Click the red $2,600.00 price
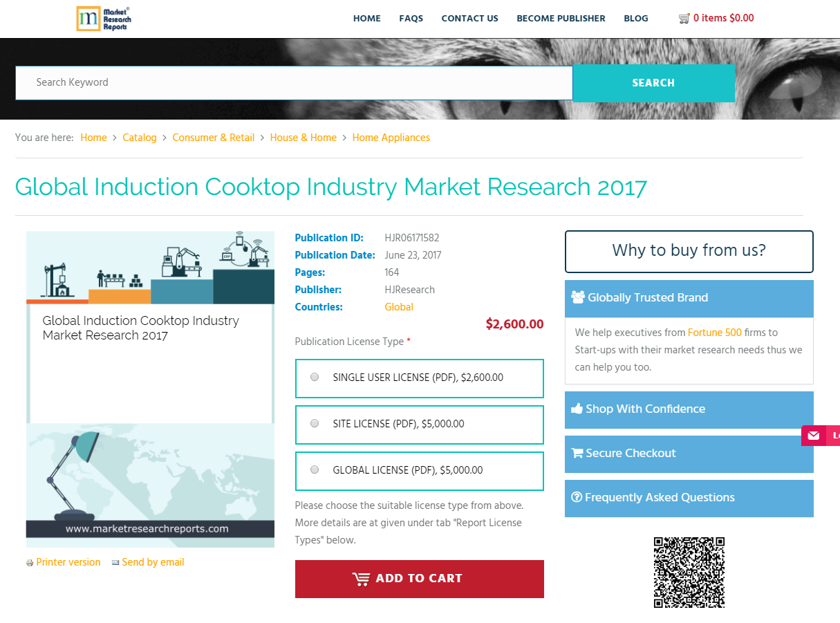The width and height of the screenshot is (840, 623). pos(515,324)
